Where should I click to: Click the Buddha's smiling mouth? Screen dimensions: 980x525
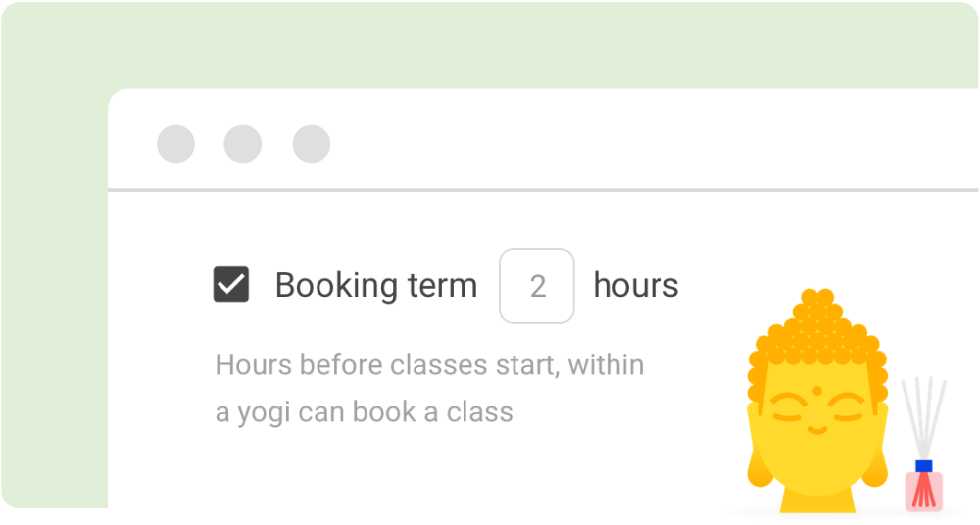click(x=816, y=431)
